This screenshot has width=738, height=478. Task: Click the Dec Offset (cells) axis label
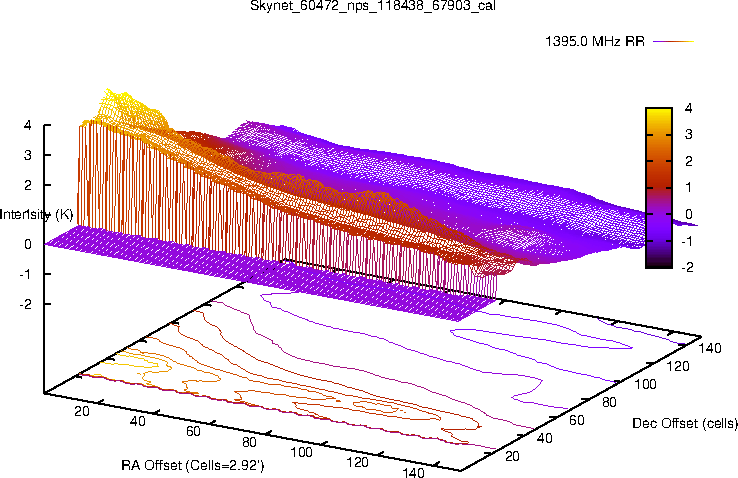(x=685, y=423)
